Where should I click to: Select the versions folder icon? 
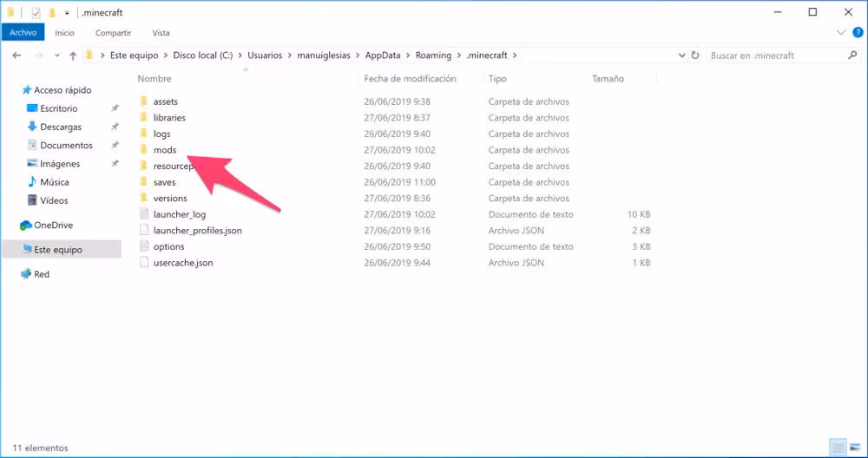(x=144, y=198)
